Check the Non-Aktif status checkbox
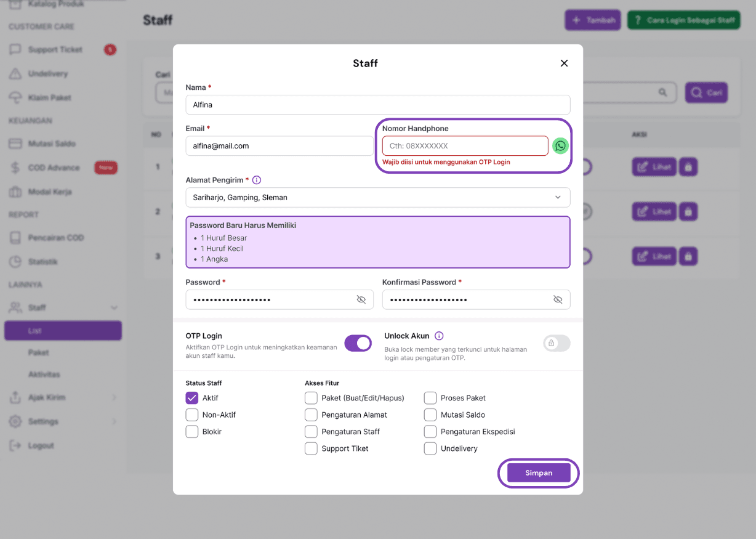This screenshot has width=756, height=539. click(192, 415)
